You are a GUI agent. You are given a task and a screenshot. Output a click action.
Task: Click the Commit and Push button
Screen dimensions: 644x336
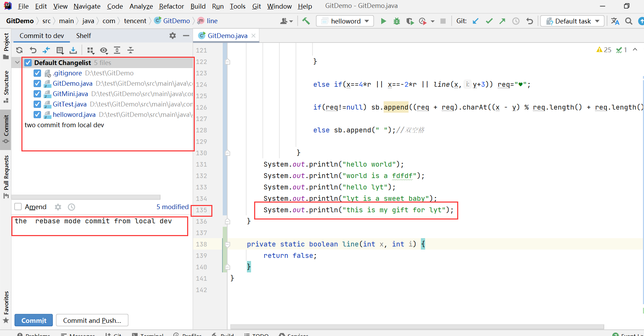pos(92,320)
